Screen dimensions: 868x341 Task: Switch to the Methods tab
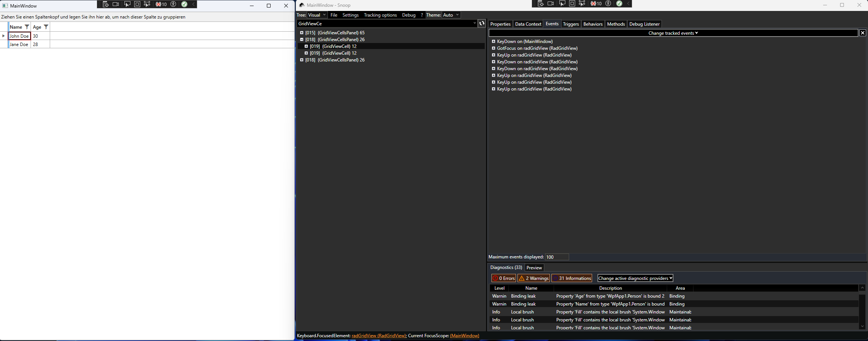point(616,24)
